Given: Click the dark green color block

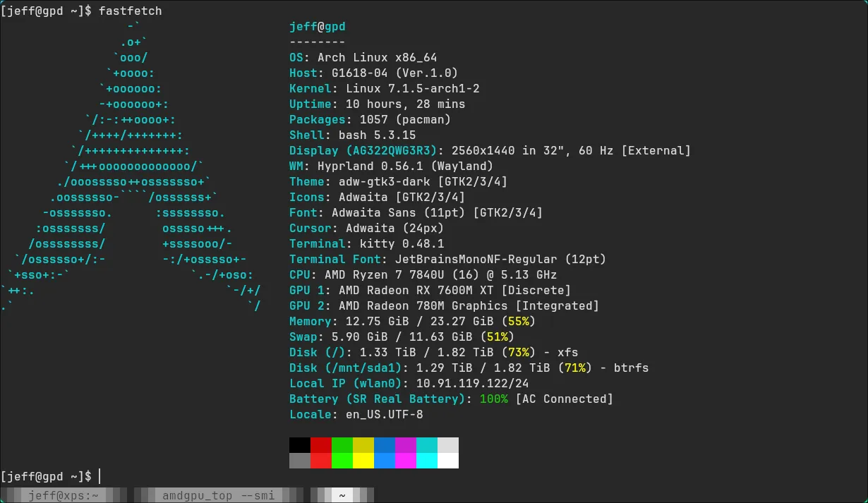Looking at the screenshot, I should pyautogui.click(x=342, y=445).
